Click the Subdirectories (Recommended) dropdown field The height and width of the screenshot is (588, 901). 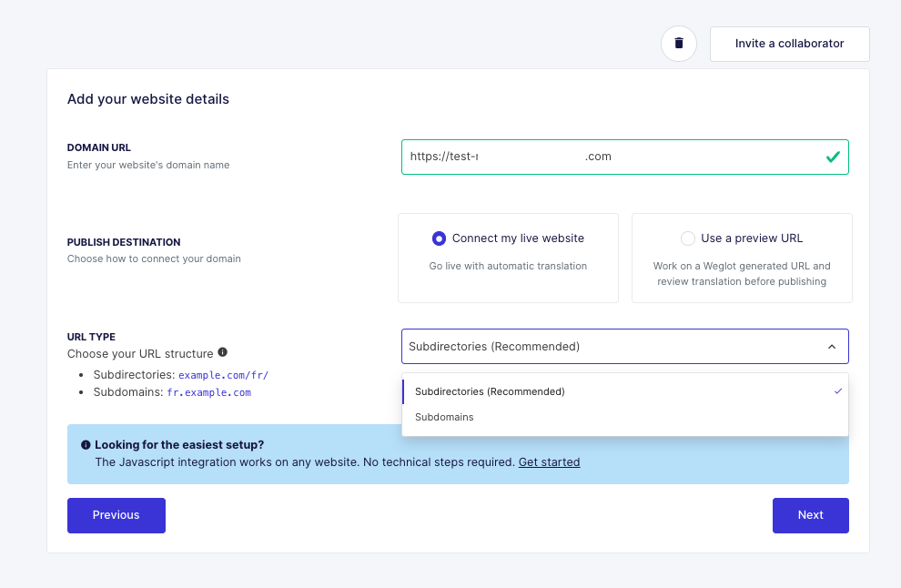pos(624,347)
